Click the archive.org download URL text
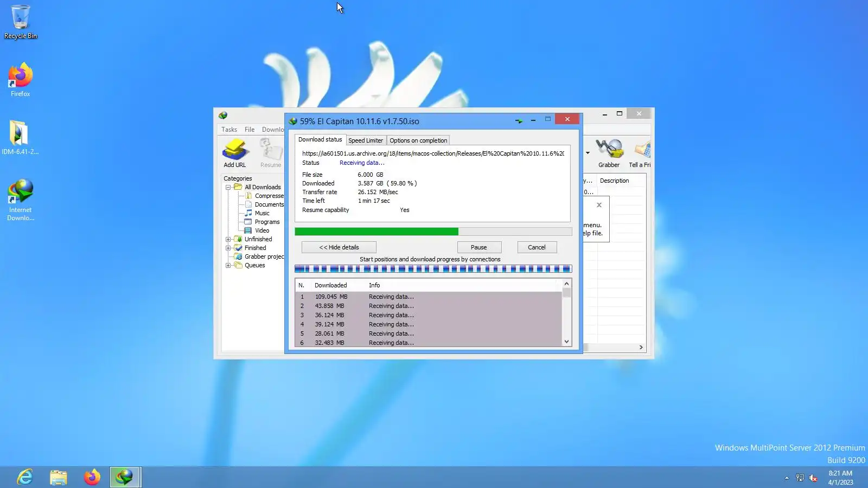This screenshot has width=868, height=488. point(433,153)
